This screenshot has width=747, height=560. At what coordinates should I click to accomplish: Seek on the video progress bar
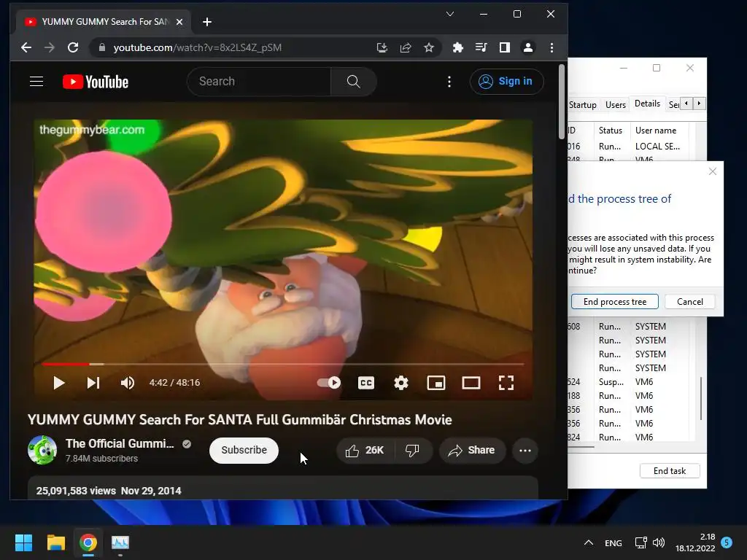pyautogui.click(x=283, y=365)
